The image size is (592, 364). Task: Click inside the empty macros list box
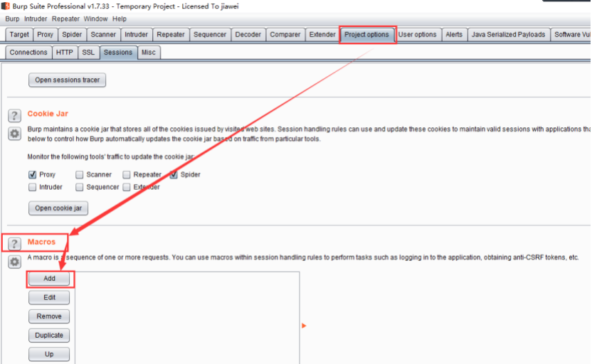(x=187, y=318)
